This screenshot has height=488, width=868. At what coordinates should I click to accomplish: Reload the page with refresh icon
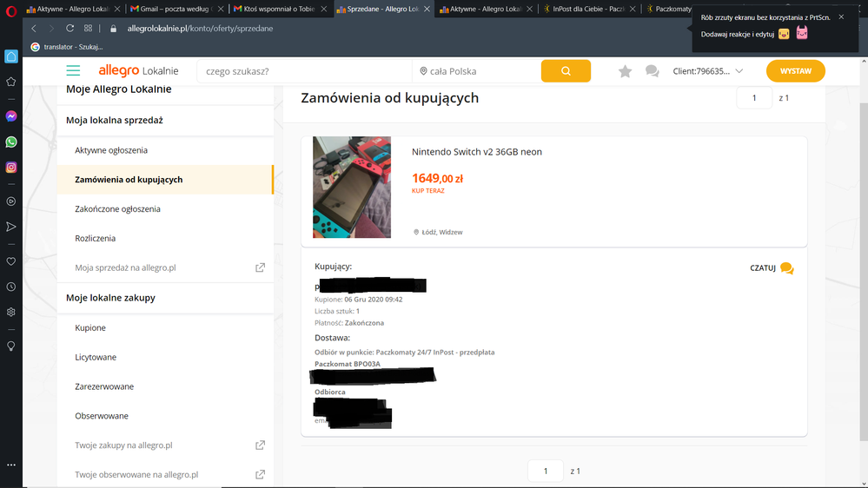coord(70,28)
